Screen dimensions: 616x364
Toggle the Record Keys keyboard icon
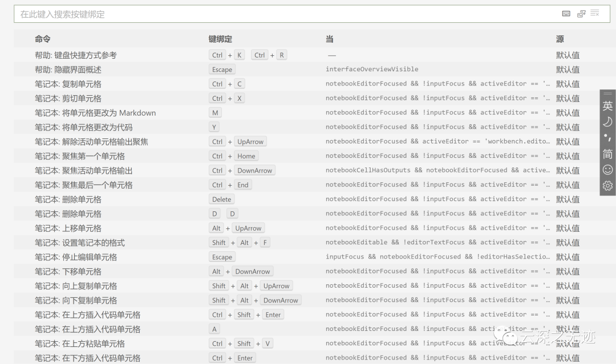point(566,14)
